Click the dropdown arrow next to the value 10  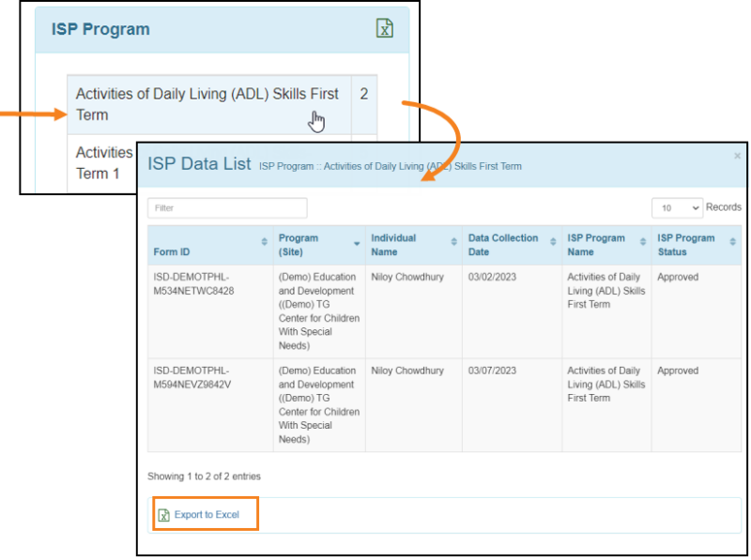coord(695,207)
